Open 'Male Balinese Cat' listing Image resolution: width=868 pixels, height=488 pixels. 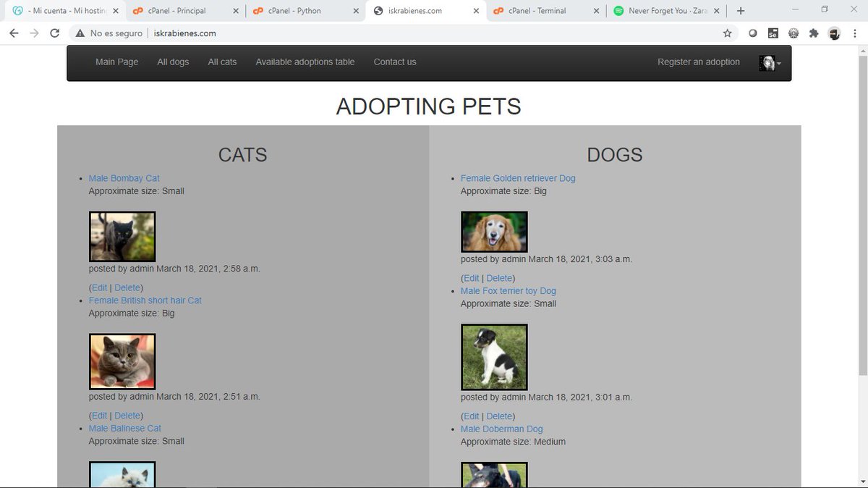click(125, 429)
